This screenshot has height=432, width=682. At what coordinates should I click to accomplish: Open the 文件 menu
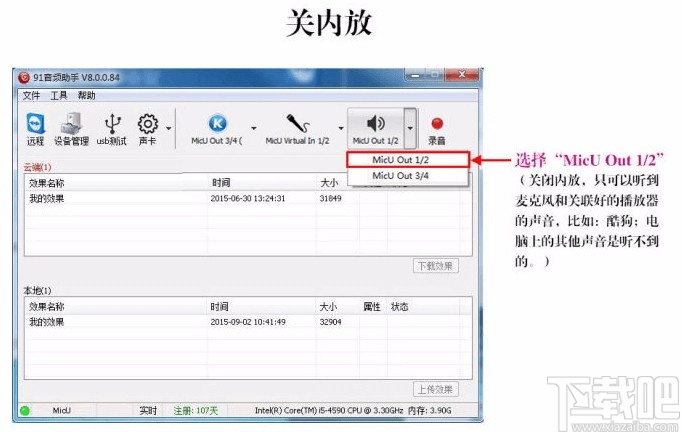(x=31, y=96)
